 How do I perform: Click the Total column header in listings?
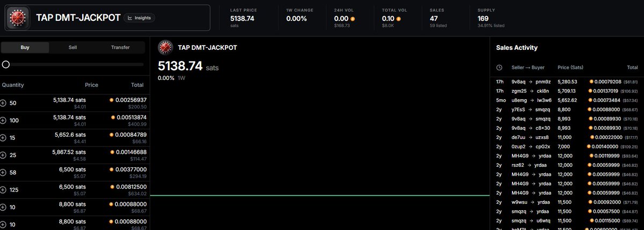(137, 85)
